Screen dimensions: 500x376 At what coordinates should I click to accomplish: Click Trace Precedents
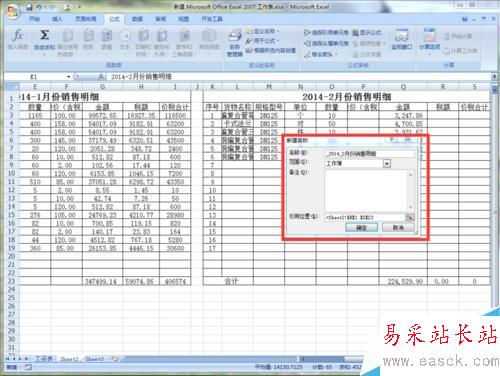click(x=326, y=33)
